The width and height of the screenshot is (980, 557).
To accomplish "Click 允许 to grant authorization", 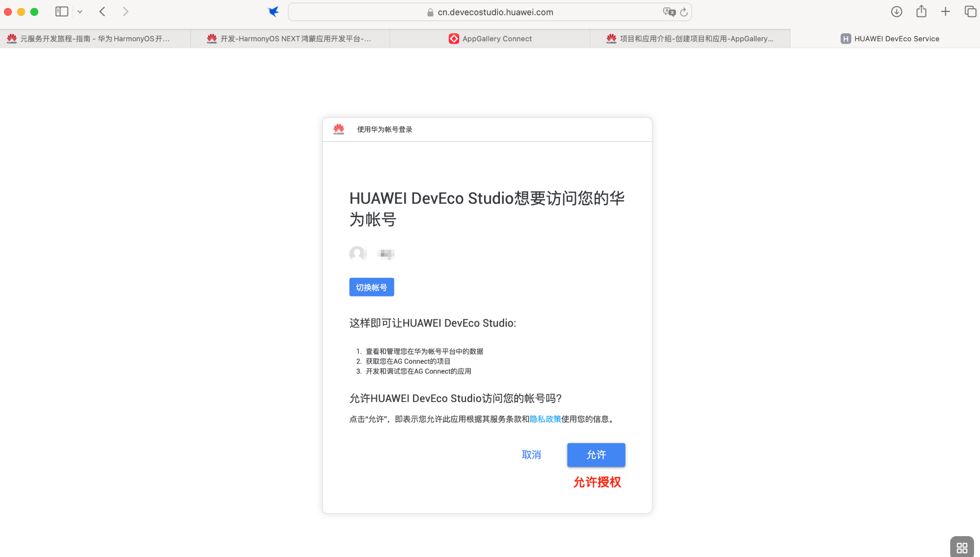I will [596, 455].
